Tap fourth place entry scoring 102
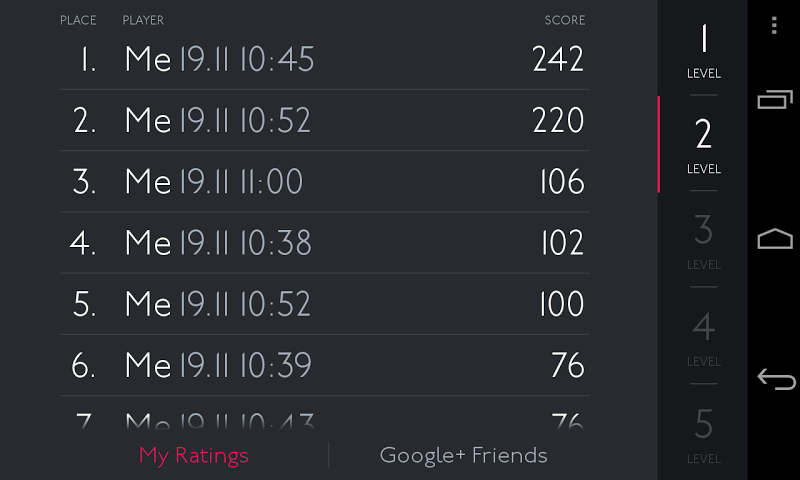This screenshot has width=800, height=480. pyautogui.click(x=325, y=243)
